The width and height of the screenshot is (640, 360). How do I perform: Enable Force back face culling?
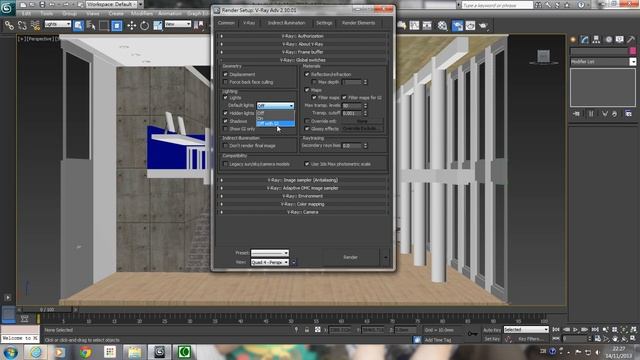pyautogui.click(x=225, y=82)
